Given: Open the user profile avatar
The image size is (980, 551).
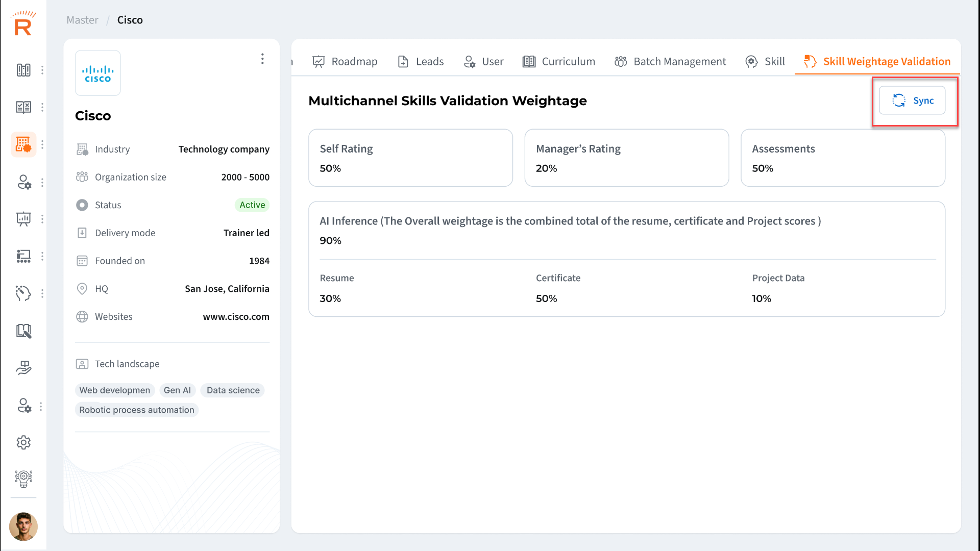Looking at the screenshot, I should 23,527.
